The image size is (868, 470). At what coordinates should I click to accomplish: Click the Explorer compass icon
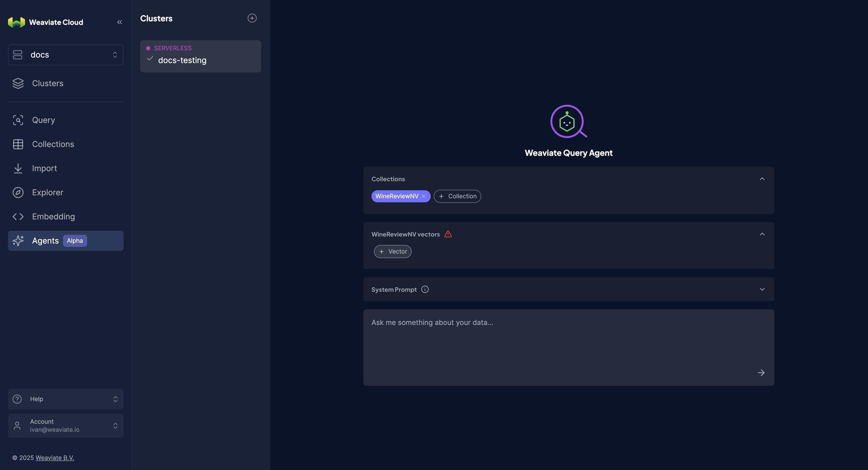(18, 192)
